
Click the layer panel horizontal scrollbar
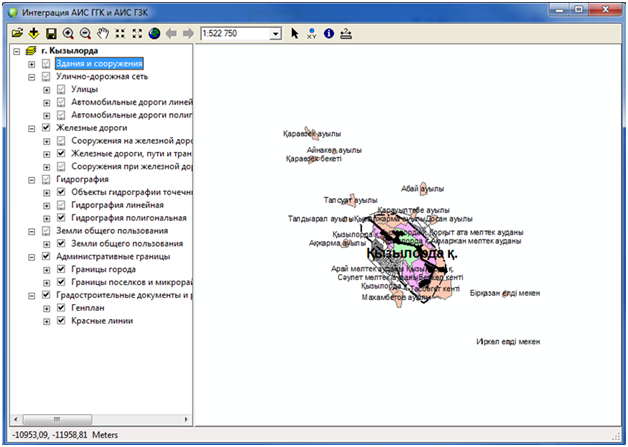98,416
